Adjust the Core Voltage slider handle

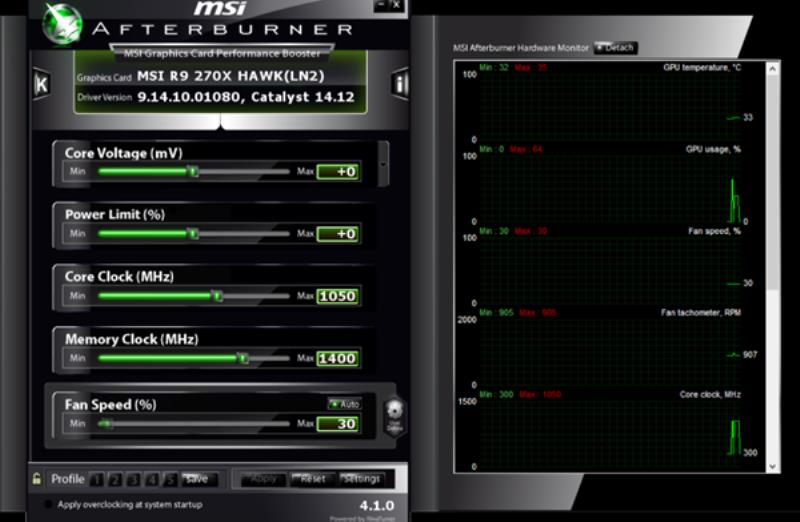tap(193, 171)
